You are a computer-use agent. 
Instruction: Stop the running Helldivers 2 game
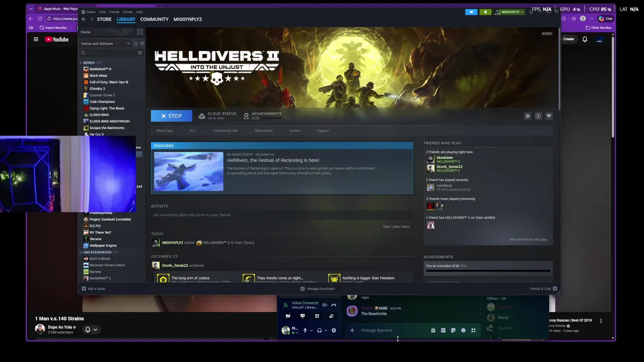[x=172, y=116]
